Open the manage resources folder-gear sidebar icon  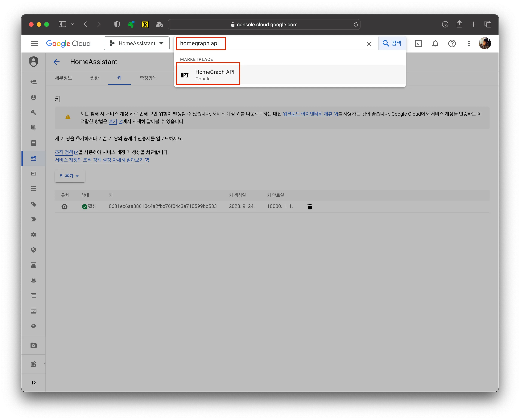point(33,345)
